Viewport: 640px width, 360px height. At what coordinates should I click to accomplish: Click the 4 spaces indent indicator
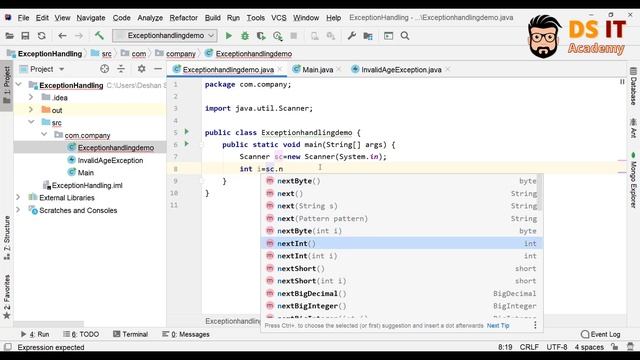[x=589, y=347]
